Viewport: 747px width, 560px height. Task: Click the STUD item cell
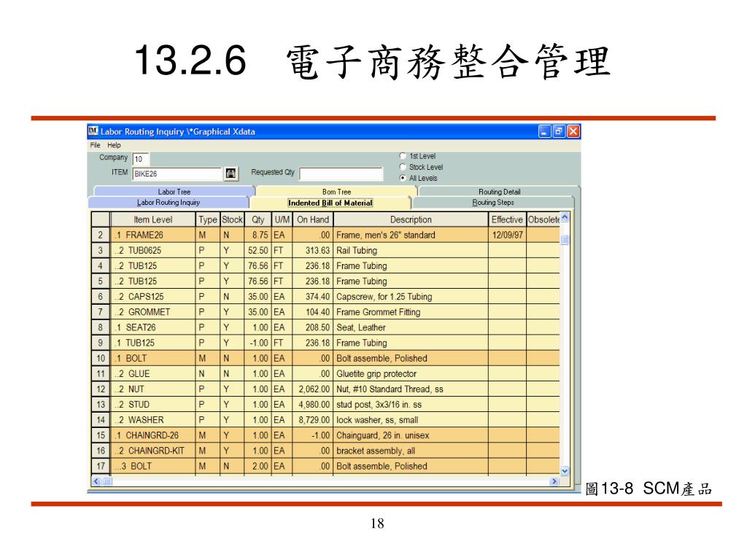point(153,404)
